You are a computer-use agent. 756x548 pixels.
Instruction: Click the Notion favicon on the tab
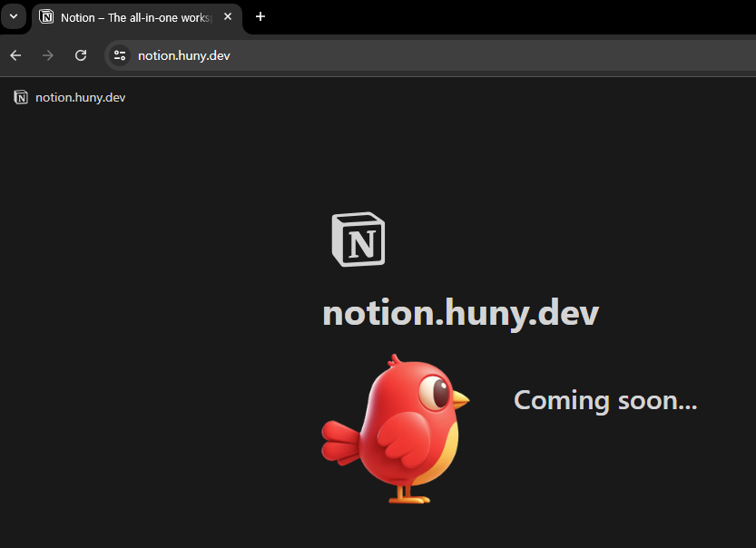click(46, 17)
